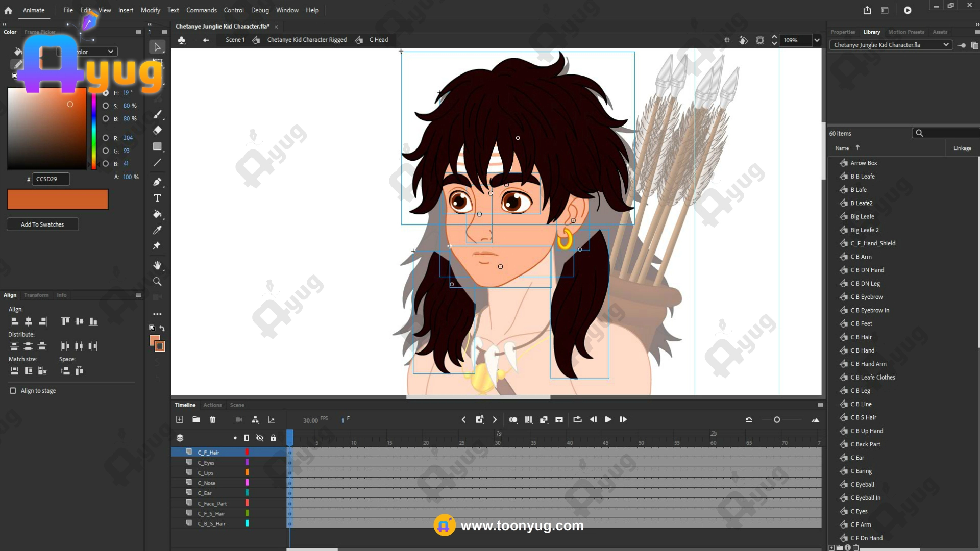Screen dimensions: 980x551
Task: Go back to Scene 1 breadcrumb
Action: click(x=235, y=40)
